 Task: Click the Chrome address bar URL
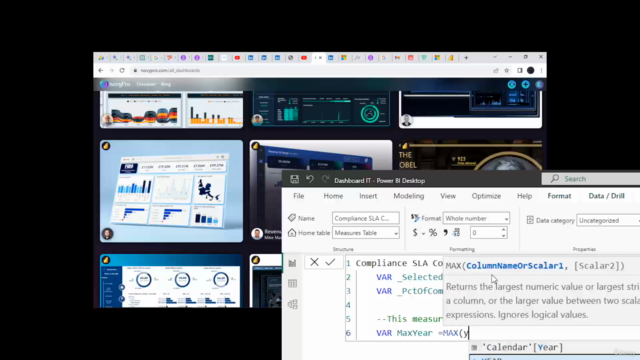(x=170, y=70)
